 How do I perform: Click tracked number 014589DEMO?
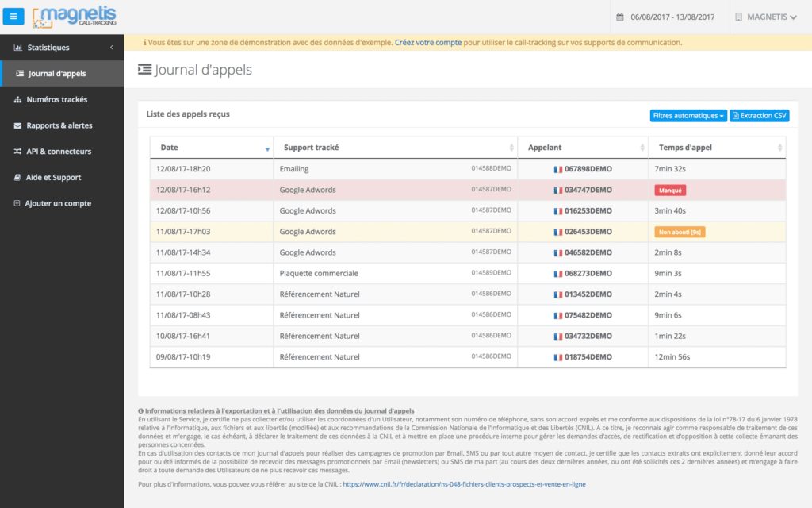(x=491, y=273)
